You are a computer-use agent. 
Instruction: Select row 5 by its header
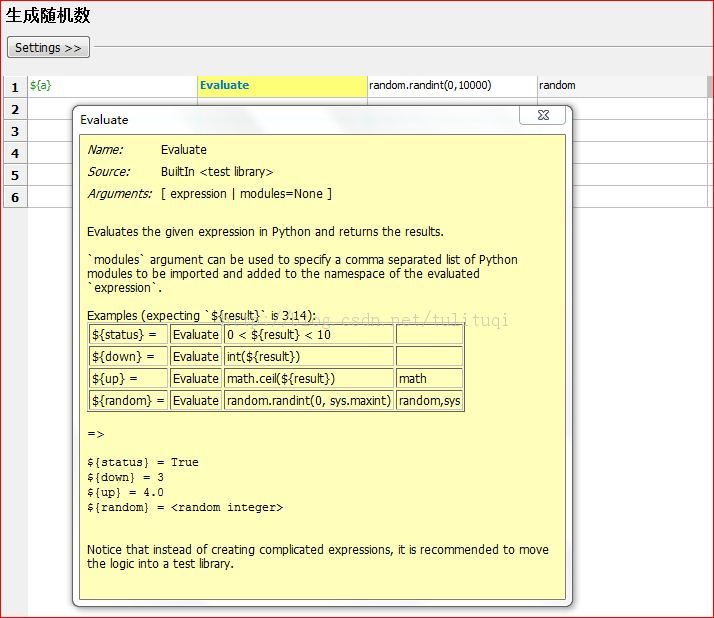[x=15, y=175]
